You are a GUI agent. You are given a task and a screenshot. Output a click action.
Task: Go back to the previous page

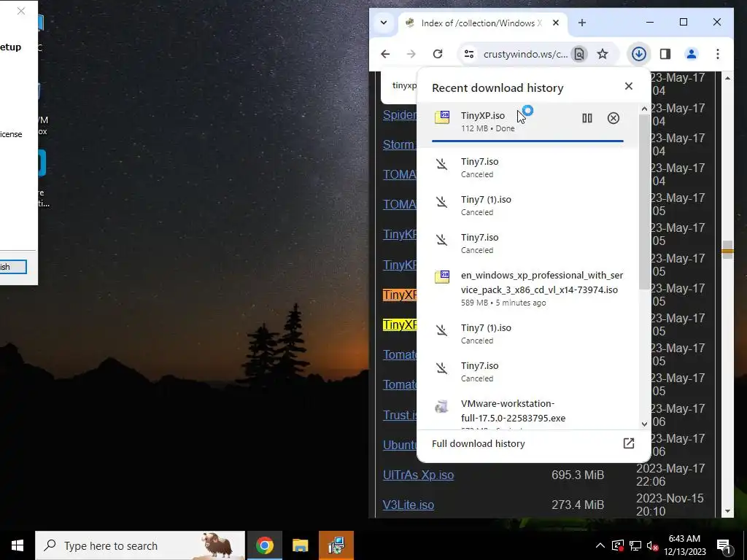click(385, 54)
